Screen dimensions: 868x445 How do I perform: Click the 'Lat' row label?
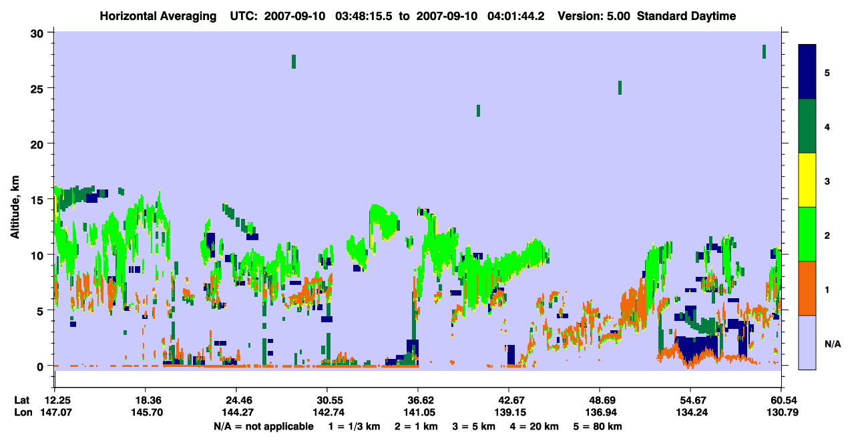tap(22, 400)
